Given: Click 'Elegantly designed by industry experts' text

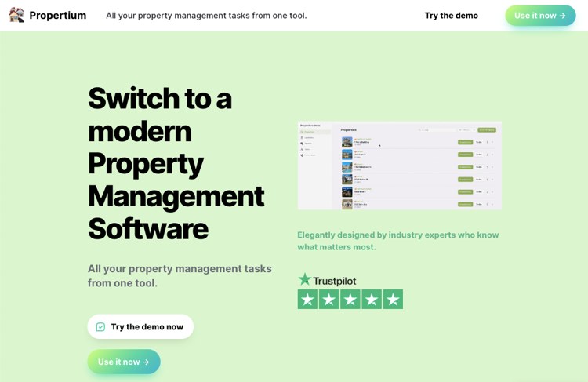Looking at the screenshot, I should coord(398,241).
